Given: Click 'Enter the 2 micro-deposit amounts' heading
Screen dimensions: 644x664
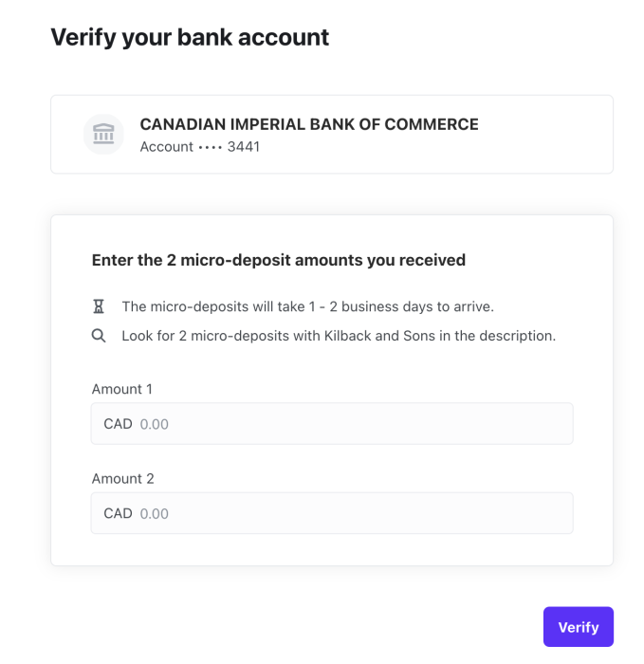Looking at the screenshot, I should (278, 260).
